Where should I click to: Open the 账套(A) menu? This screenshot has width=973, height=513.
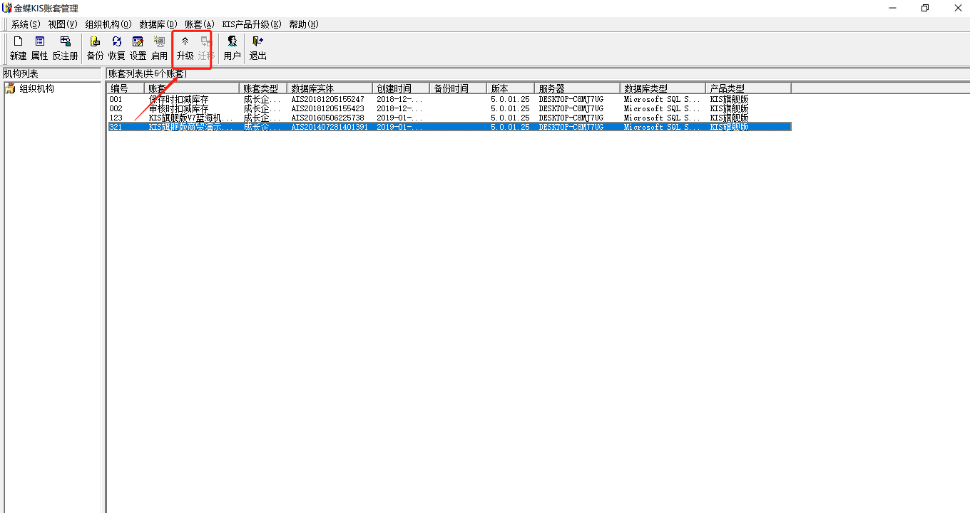[199, 24]
